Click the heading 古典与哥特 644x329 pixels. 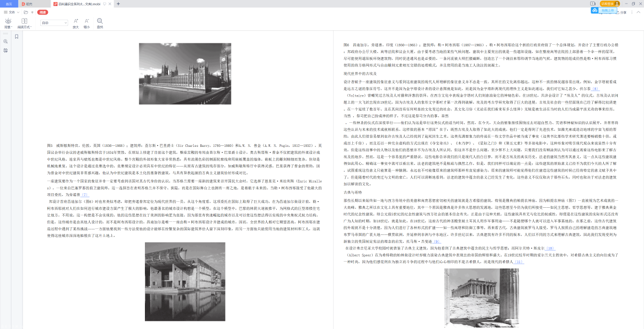(x=353, y=192)
